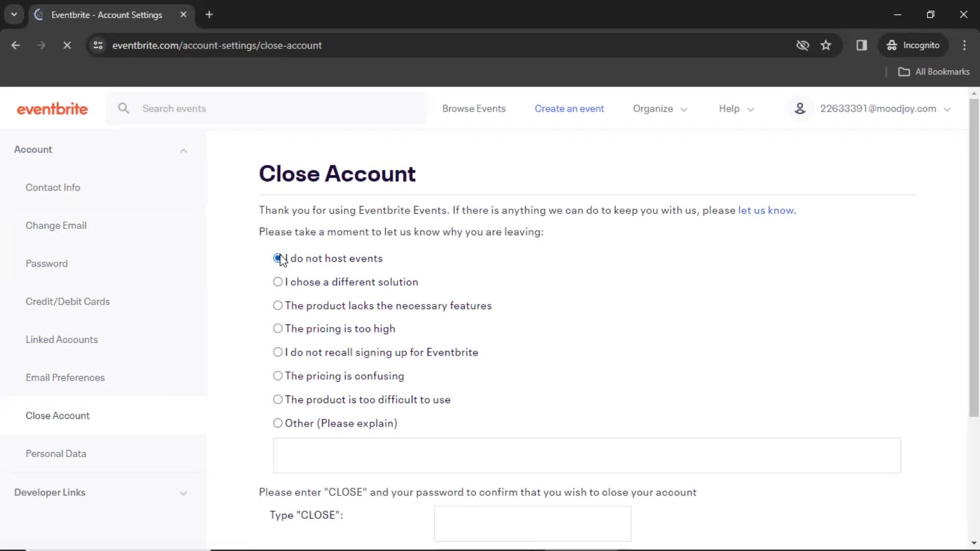Image resolution: width=980 pixels, height=551 pixels.
Task: Click the user profile avatar icon
Action: [x=800, y=108]
